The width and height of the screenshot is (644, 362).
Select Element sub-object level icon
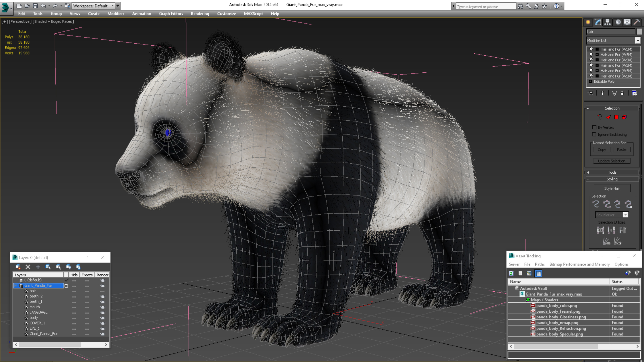tap(624, 117)
